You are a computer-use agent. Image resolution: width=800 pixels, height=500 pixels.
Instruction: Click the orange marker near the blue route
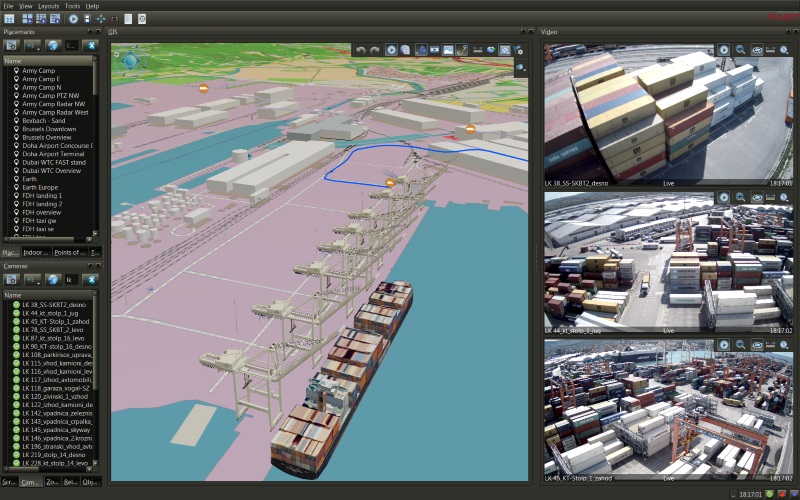391,183
